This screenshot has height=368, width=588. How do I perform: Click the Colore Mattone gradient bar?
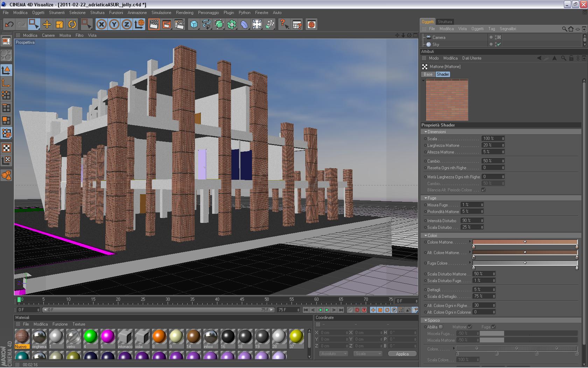525,242
